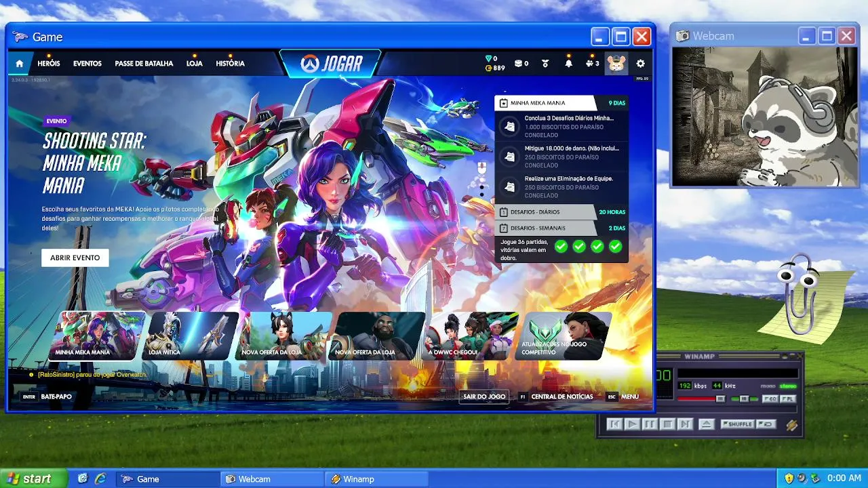Select the Loja Mítica news card
This screenshot has width=868, height=488.
[191, 335]
